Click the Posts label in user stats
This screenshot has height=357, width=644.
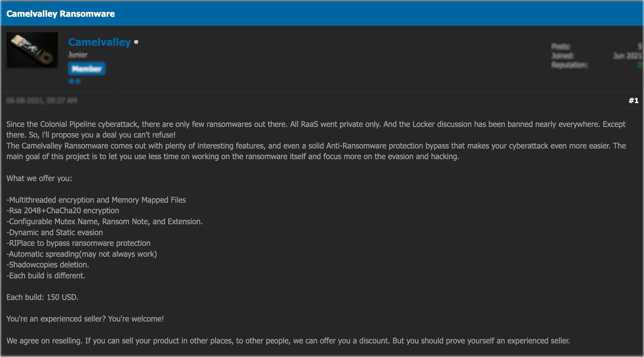pyautogui.click(x=561, y=46)
